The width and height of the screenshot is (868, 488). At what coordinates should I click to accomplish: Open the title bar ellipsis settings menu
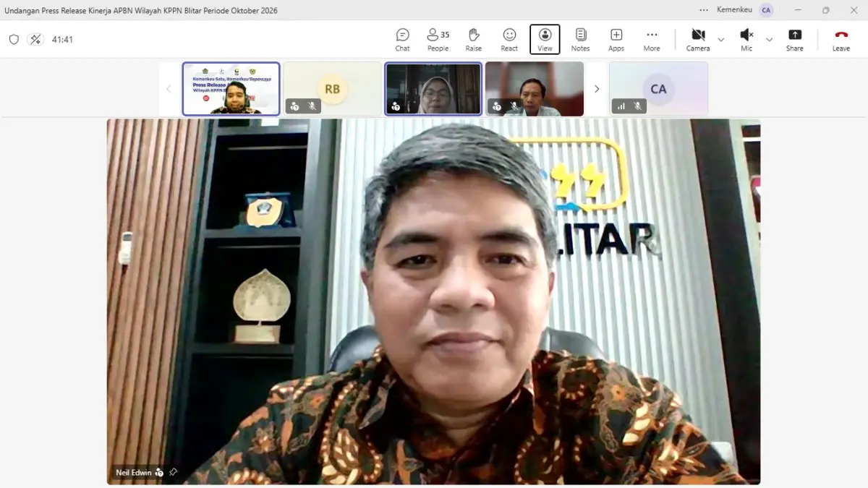coord(704,10)
